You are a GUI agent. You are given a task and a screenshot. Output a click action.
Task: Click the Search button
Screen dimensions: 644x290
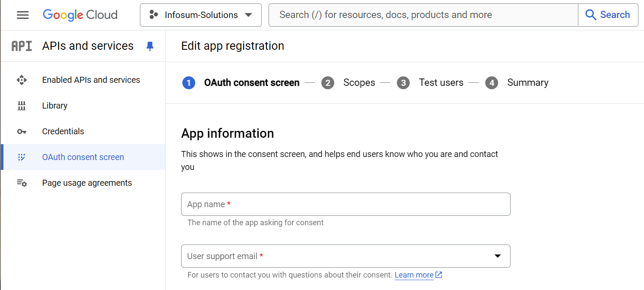[x=608, y=15]
